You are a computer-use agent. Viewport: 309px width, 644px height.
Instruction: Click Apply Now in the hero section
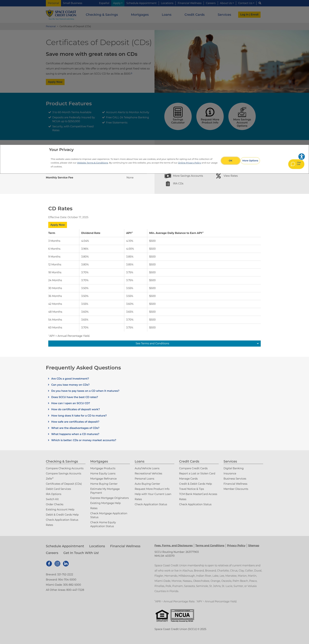click(55, 82)
